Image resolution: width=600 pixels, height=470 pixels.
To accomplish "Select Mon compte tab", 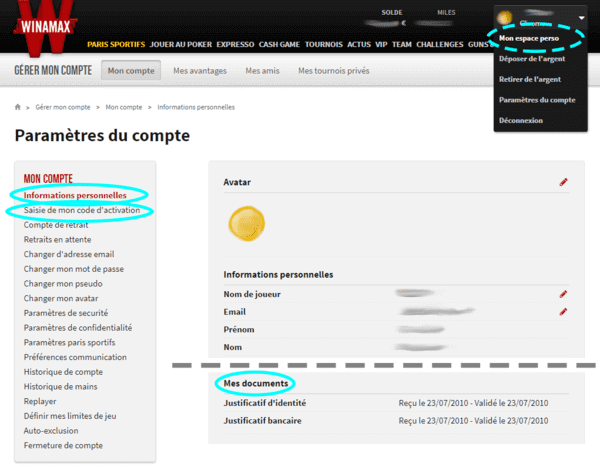I will tap(131, 70).
